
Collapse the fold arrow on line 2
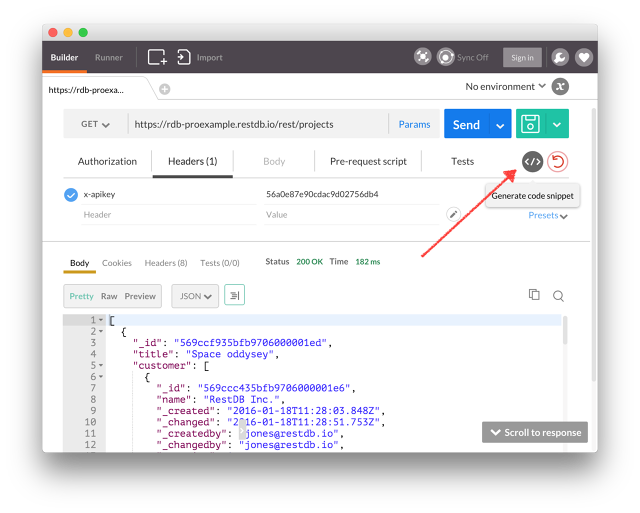pos(101,331)
